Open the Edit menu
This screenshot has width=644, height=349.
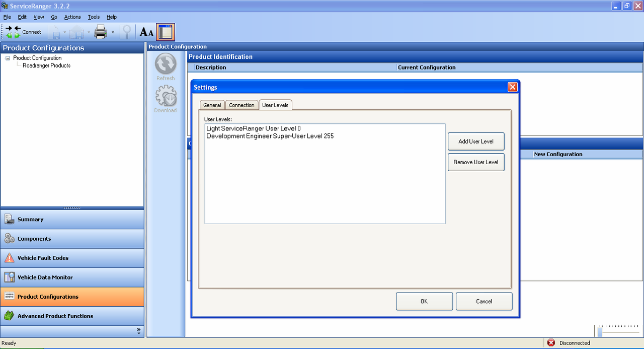(22, 17)
